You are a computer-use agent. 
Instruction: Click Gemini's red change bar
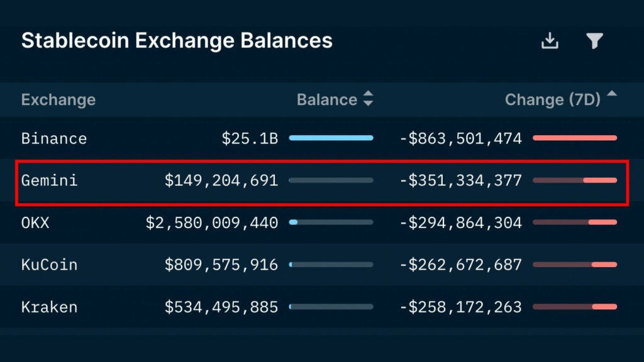tap(575, 180)
